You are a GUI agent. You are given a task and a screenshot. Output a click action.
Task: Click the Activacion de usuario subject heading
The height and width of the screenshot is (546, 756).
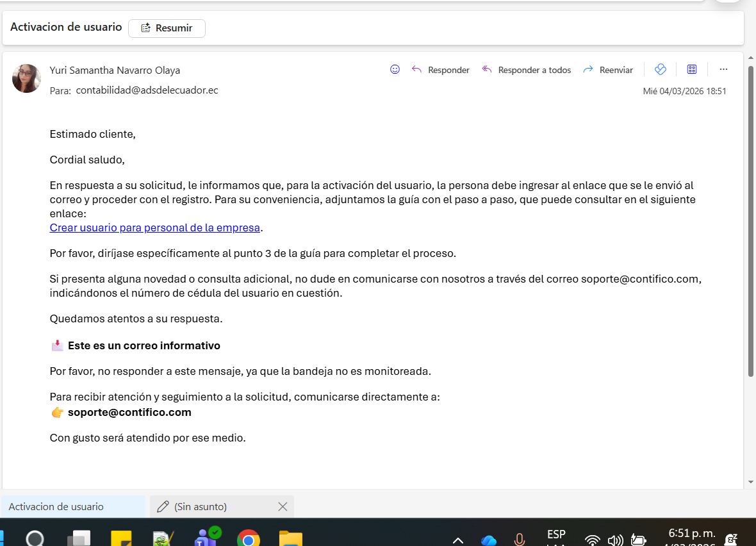(66, 27)
